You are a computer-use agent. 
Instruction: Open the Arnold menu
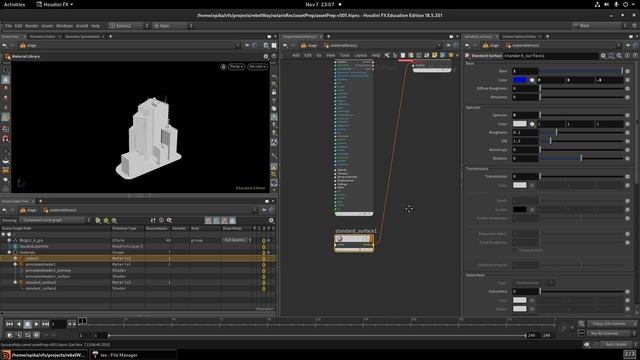coord(82,26)
